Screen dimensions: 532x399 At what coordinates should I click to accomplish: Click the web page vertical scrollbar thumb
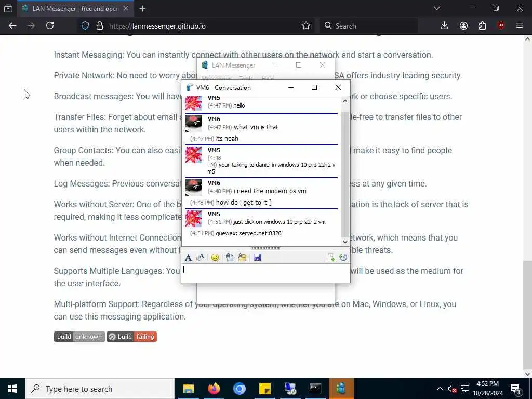(528, 315)
